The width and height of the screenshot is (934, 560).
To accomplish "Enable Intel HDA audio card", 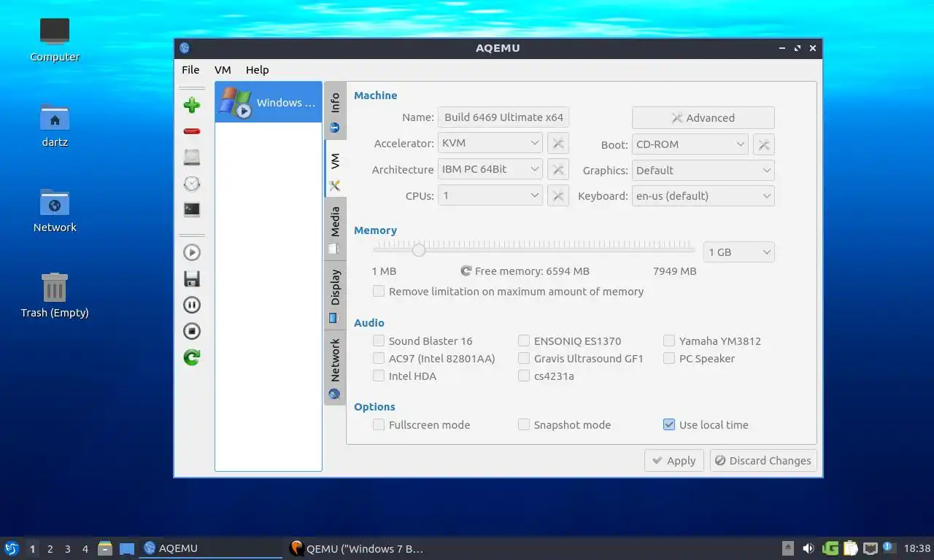I will [379, 376].
